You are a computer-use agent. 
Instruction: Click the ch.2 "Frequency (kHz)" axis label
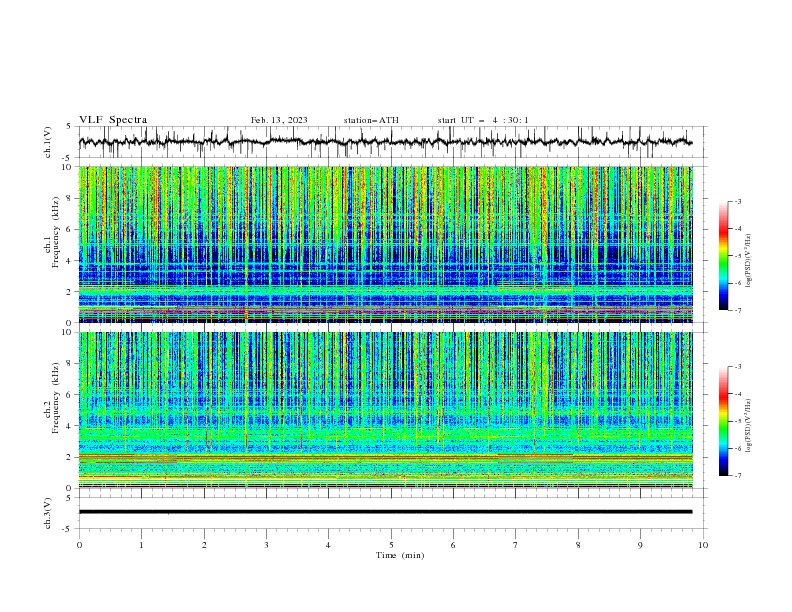click(x=56, y=398)
